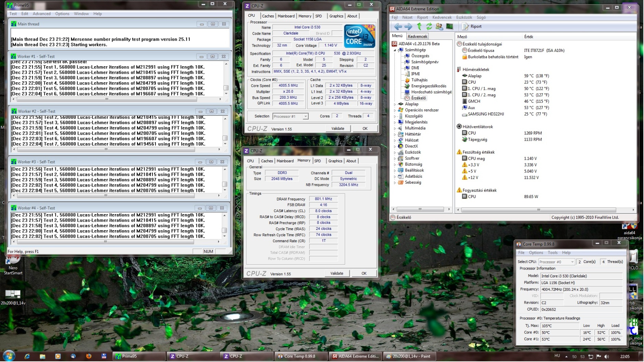644x362 pixels.
Task: Open aida64 parancsikonja desktop shortcut
Action: point(629,231)
